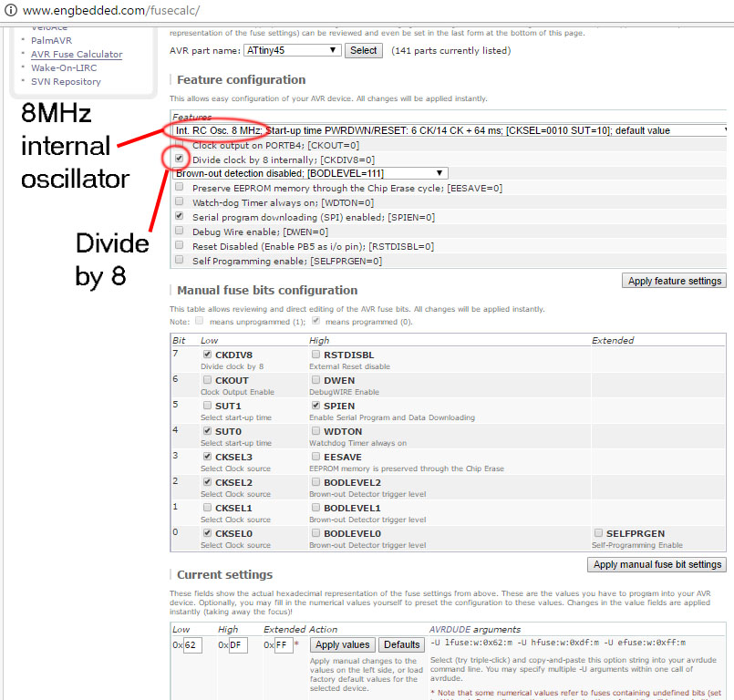Toggle the CKSEL2 fuse bit checkbox
The height and width of the screenshot is (700, 734).
coord(207,481)
